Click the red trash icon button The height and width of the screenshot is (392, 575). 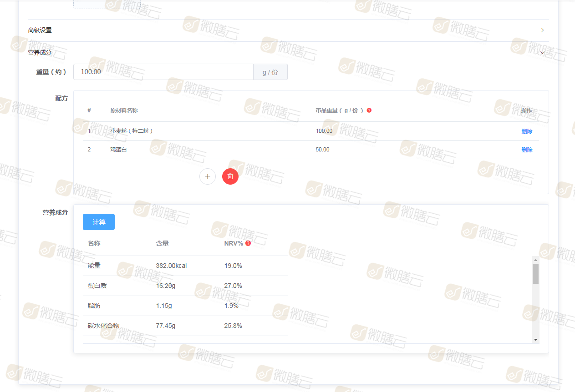[230, 176]
